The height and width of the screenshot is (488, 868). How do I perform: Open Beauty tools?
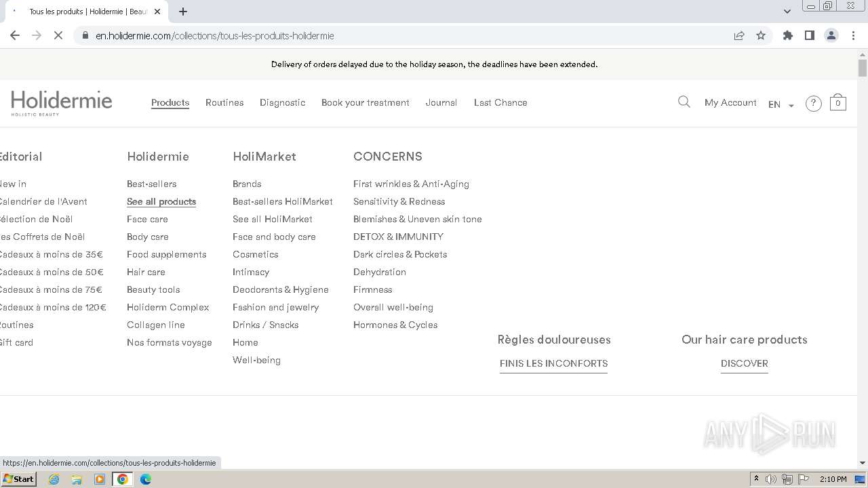coord(153,289)
